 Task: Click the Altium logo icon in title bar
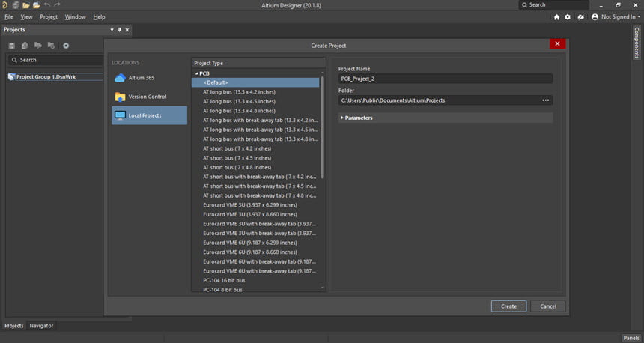click(5, 5)
